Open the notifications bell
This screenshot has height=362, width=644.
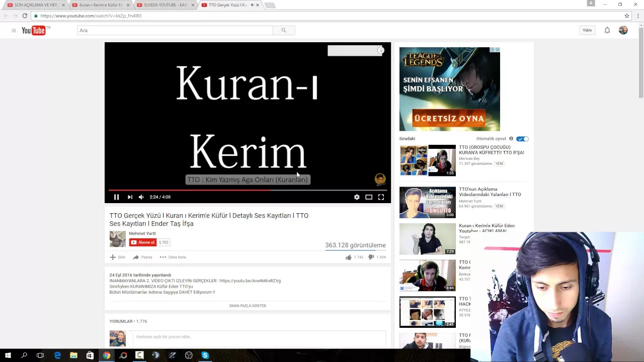click(607, 31)
